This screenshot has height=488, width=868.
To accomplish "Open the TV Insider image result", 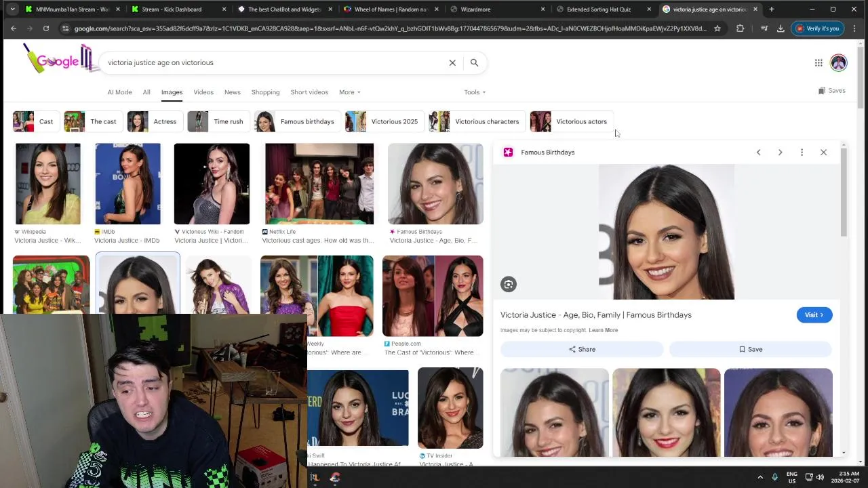I will pos(450,408).
